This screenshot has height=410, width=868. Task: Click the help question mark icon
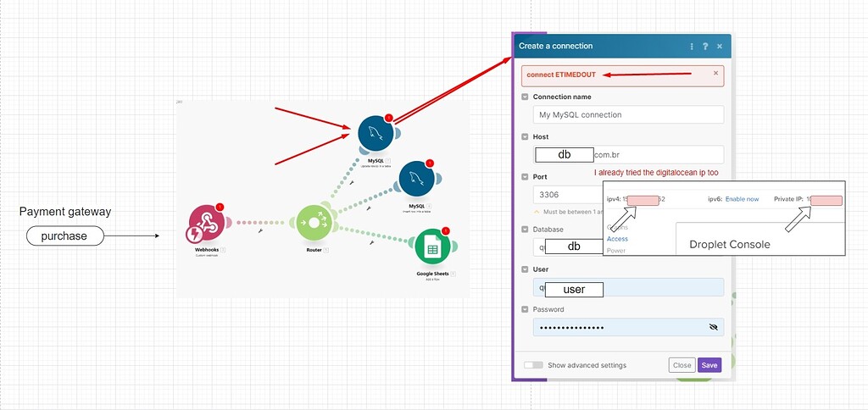(705, 46)
